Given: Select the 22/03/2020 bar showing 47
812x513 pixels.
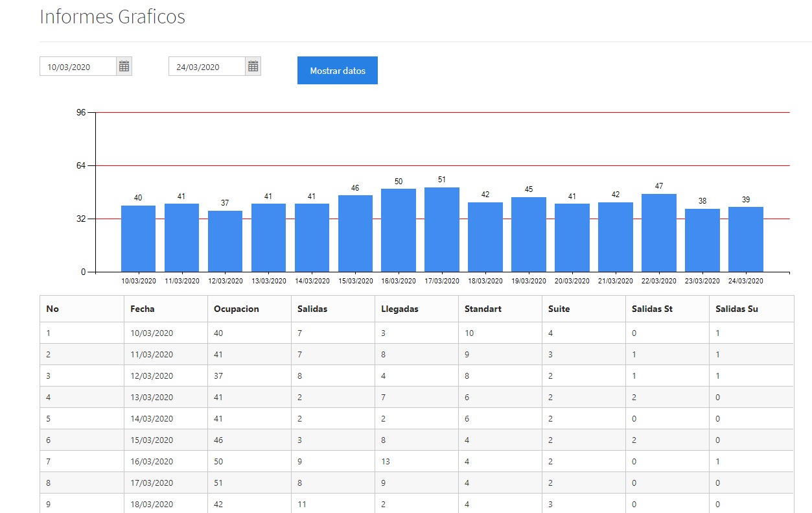Looking at the screenshot, I should click(658, 233).
